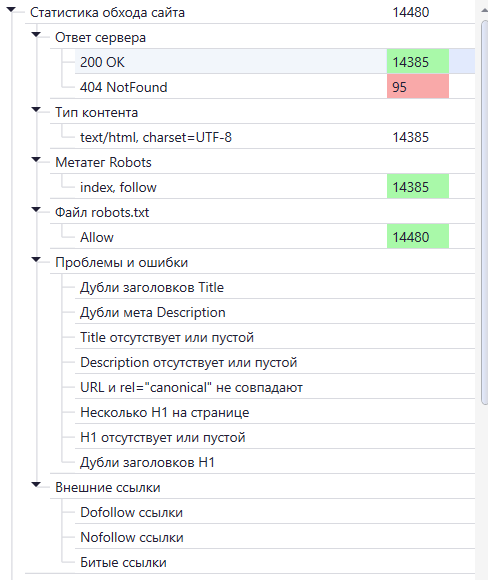
Task: Collapse the Файл robots.txt group
Action: 36,209
